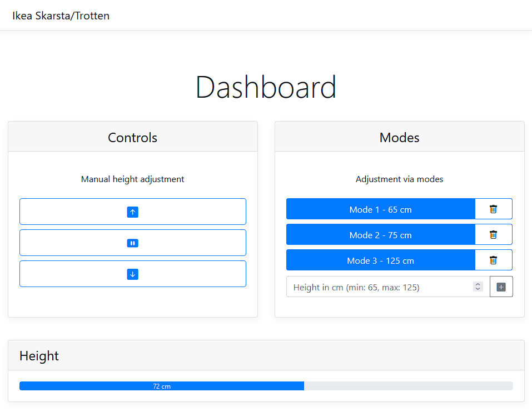532x412 pixels.
Task: Activate Mode 3 - 125 cm
Action: (381, 260)
